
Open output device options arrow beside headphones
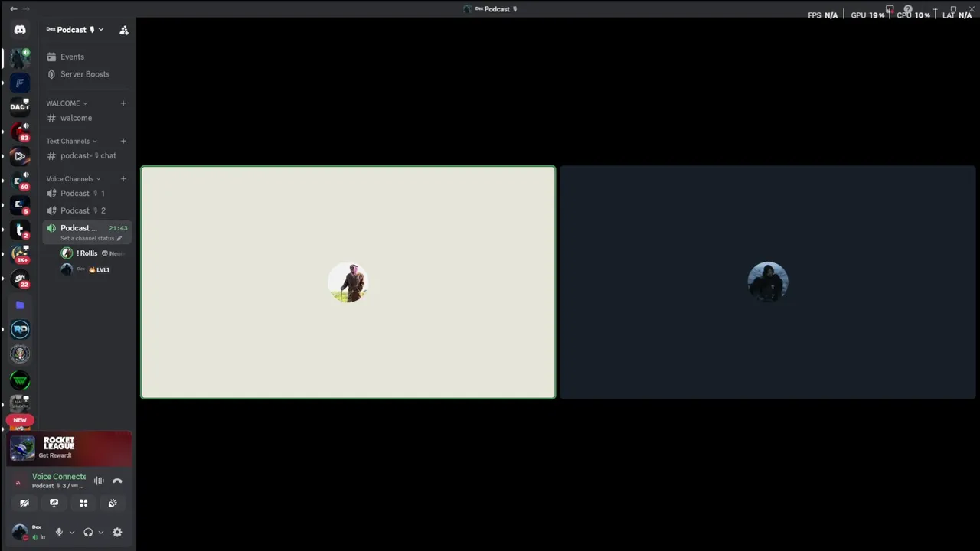[x=100, y=533]
